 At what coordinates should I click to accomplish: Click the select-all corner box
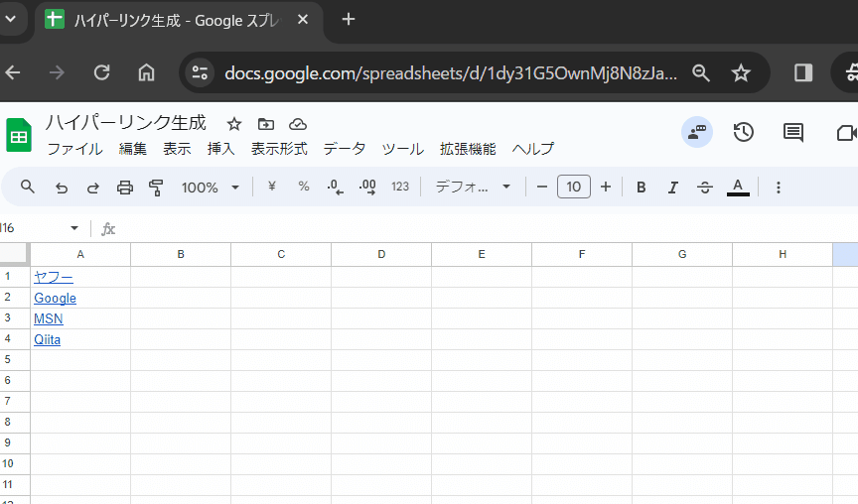(x=13, y=254)
